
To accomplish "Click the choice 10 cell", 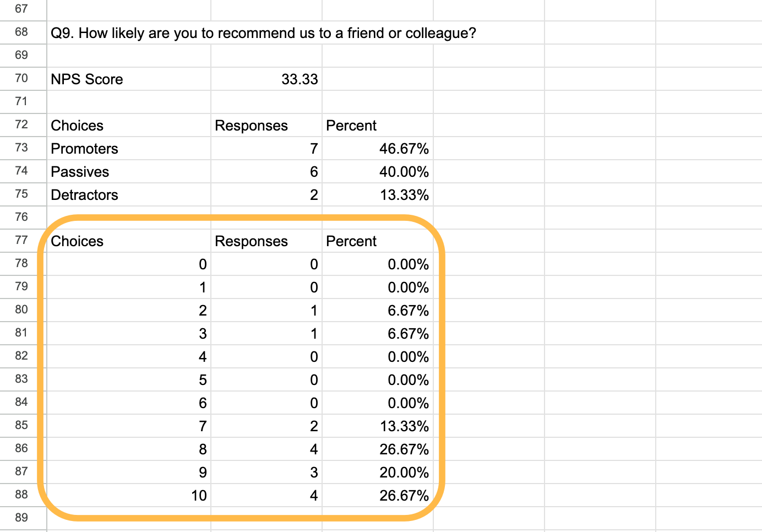I will (199, 496).
